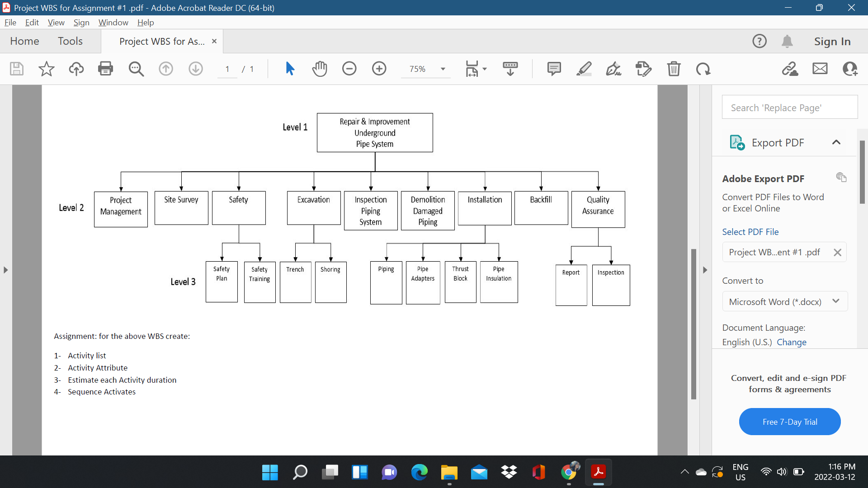This screenshot has height=488, width=868.
Task: Start the Free 7-Day Trial
Action: coord(789,421)
